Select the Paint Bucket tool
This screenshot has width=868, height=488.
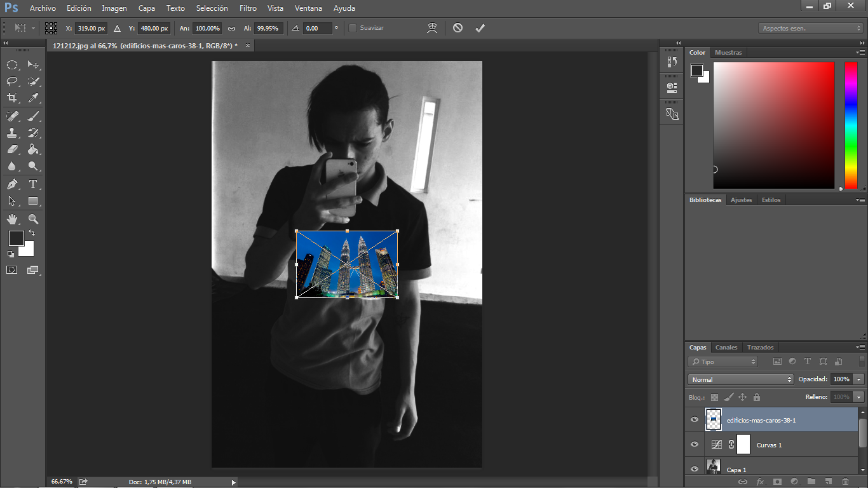click(x=33, y=149)
